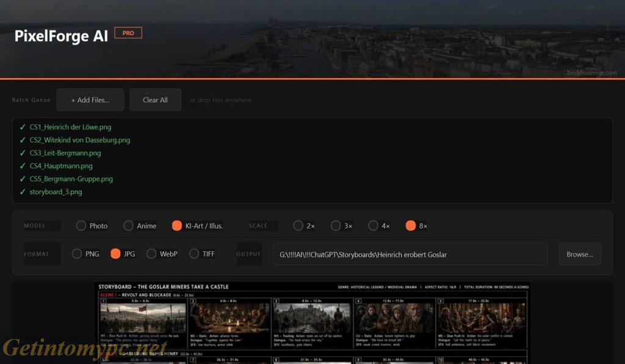This screenshot has height=364, width=625.
Task: Click the + Add Files... button
Action: pyautogui.click(x=90, y=100)
